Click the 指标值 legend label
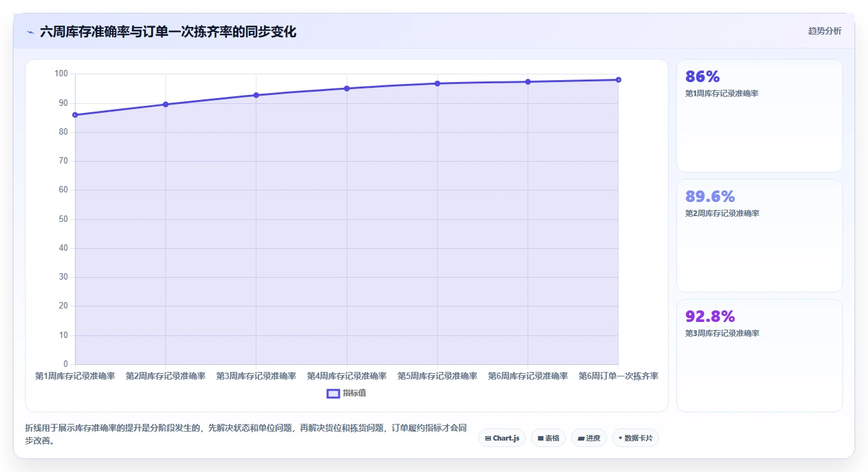This screenshot has height=472, width=868. click(x=355, y=393)
